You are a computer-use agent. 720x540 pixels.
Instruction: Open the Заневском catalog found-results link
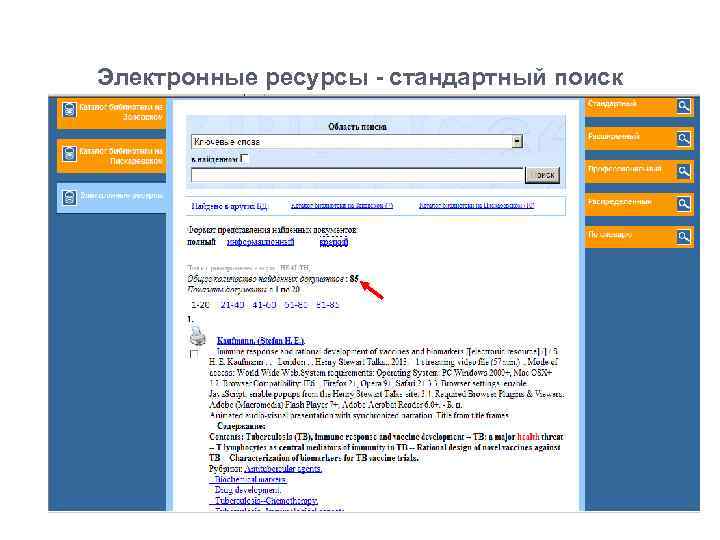click(x=342, y=206)
